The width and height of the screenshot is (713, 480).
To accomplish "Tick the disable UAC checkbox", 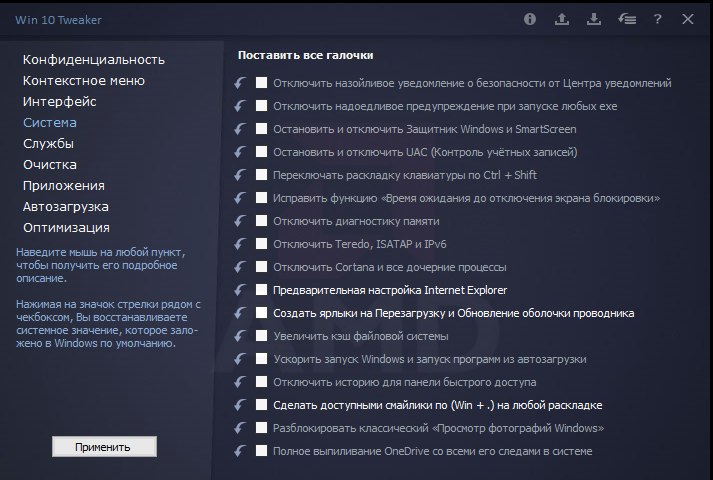I will pos(261,151).
